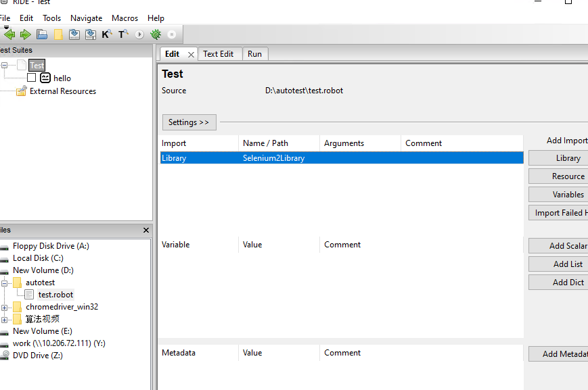This screenshot has width=588, height=390.
Task: Click the Test suite file icon in tree
Action: coord(22,65)
